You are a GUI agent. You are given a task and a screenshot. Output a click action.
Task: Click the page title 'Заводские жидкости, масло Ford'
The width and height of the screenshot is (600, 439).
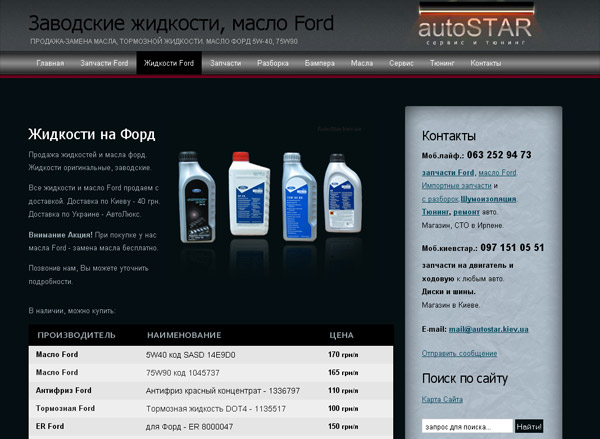click(181, 23)
